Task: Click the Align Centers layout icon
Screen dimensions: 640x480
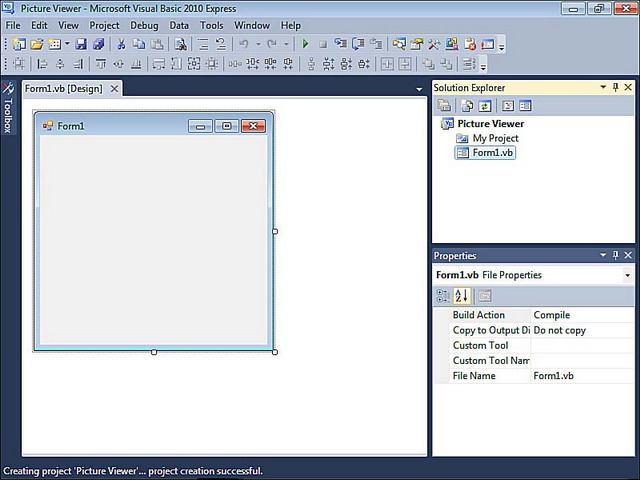Action: pyautogui.click(x=60, y=64)
